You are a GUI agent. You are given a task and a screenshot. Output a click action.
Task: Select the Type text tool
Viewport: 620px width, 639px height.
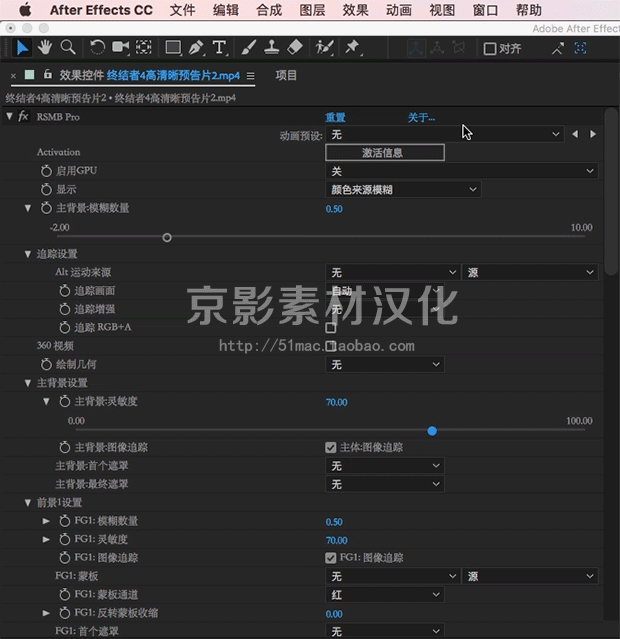coord(220,48)
